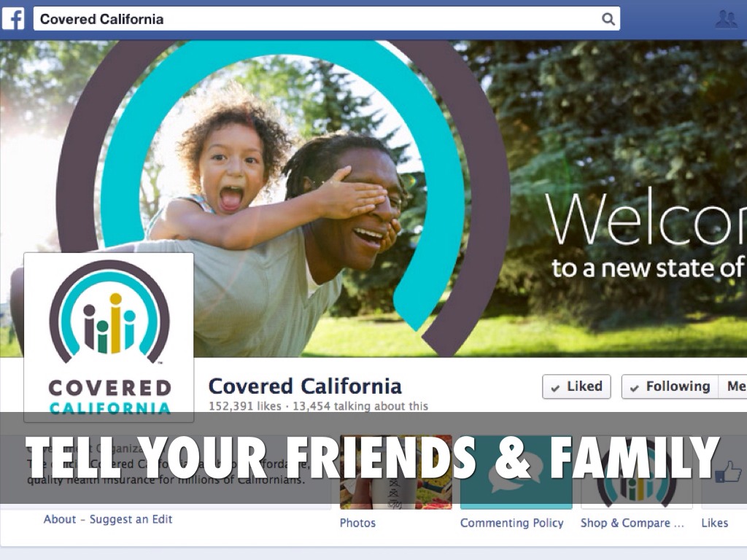Toggle the Following button
747x560 pixels.
pyautogui.click(x=670, y=386)
